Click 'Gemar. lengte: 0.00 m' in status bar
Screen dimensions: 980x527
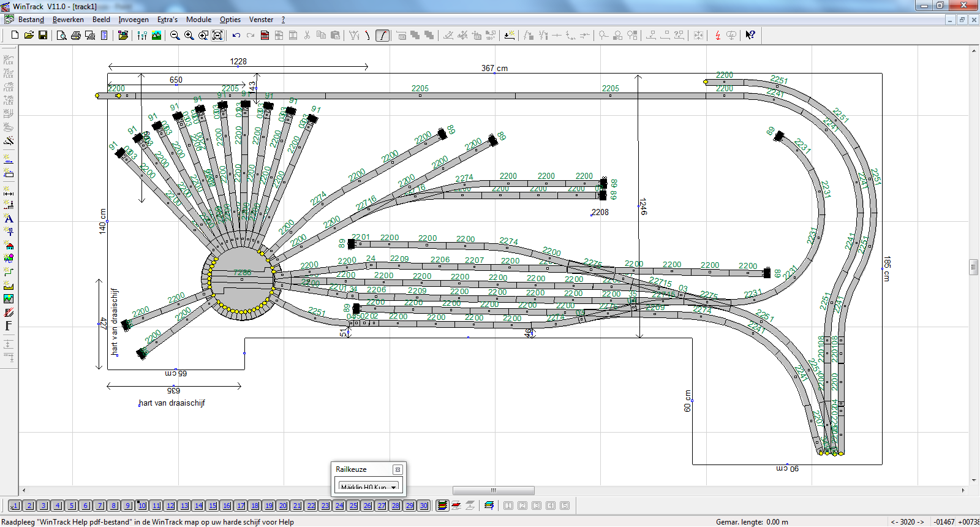752,522
